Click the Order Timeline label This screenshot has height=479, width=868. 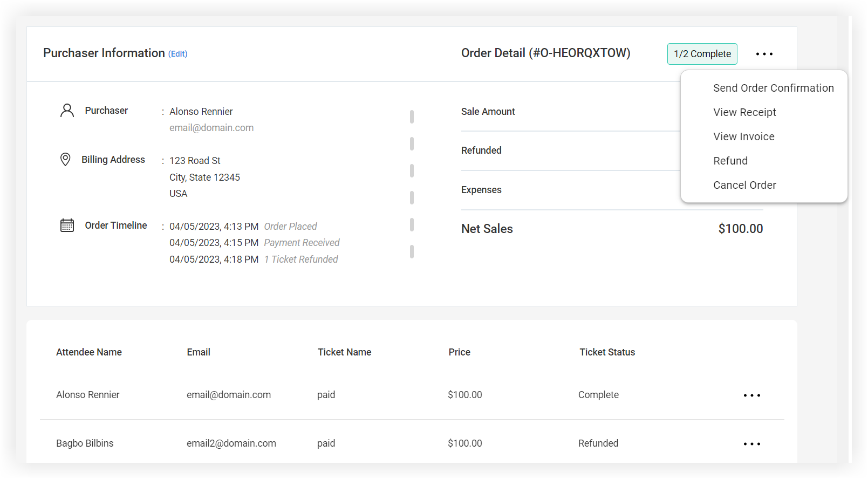click(115, 225)
